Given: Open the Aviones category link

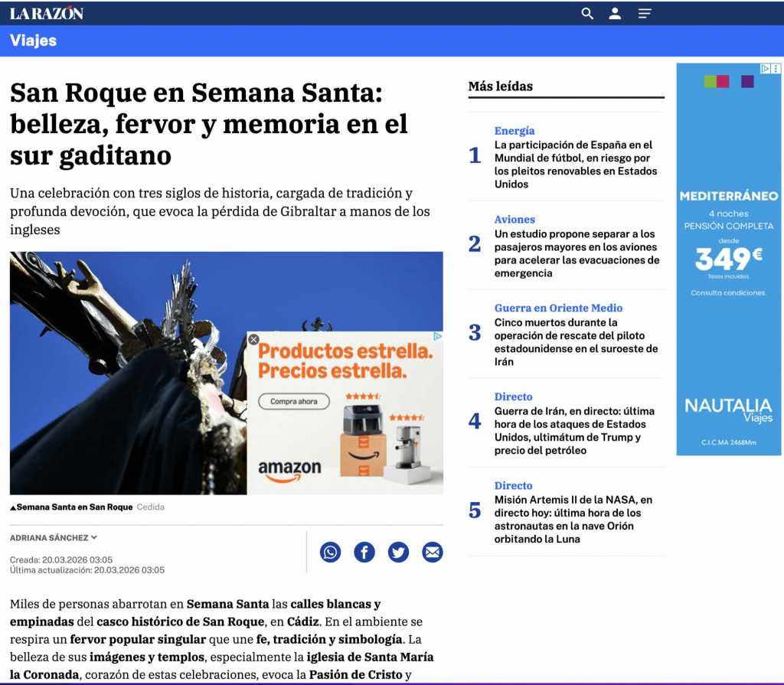Looking at the screenshot, I should (x=514, y=220).
